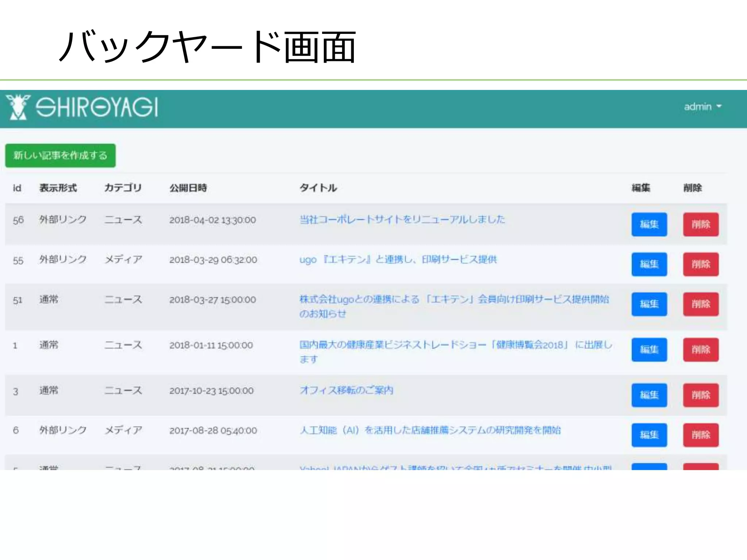
Task: Click 通常 cell in row 51
Action: point(49,299)
